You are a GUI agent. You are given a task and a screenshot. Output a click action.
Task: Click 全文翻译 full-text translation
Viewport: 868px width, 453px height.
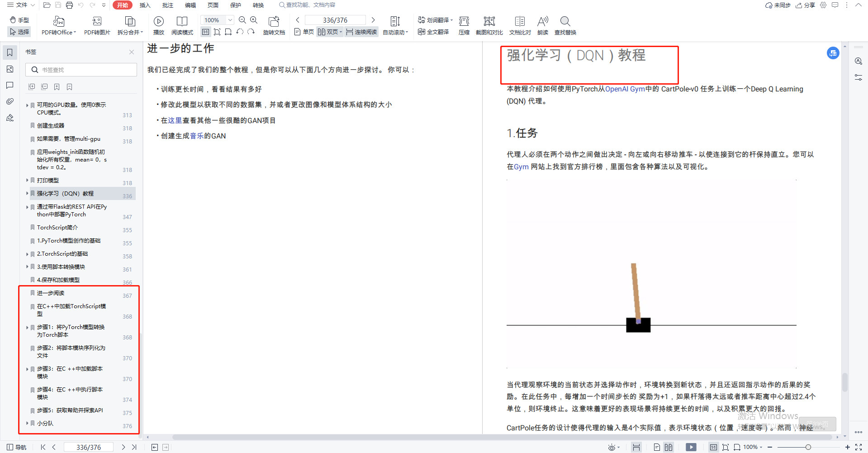(433, 32)
